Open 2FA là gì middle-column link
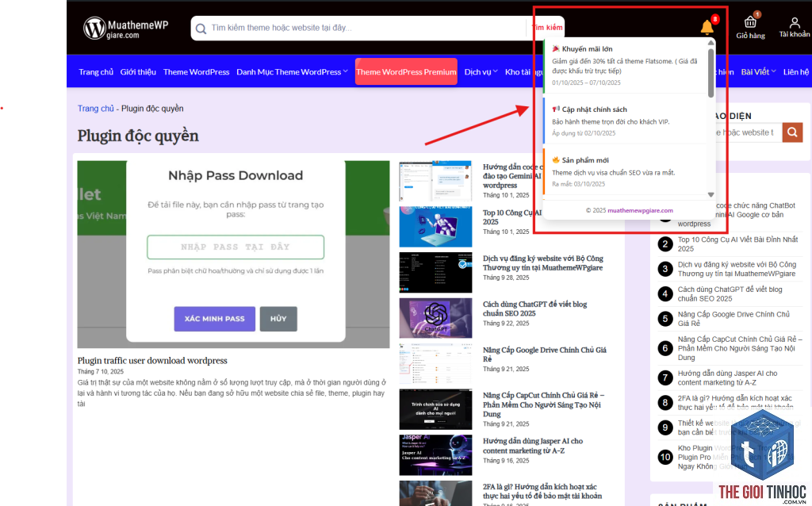812x506 pixels. pyautogui.click(x=542, y=491)
